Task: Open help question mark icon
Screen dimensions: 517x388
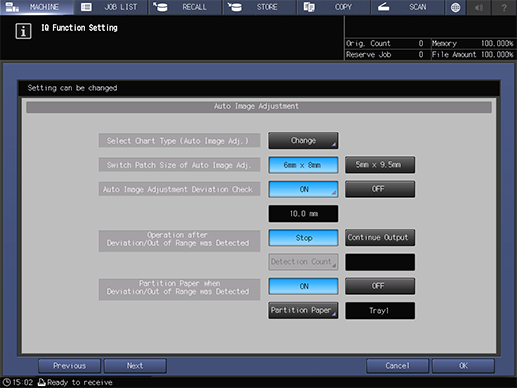Action: pos(504,7)
